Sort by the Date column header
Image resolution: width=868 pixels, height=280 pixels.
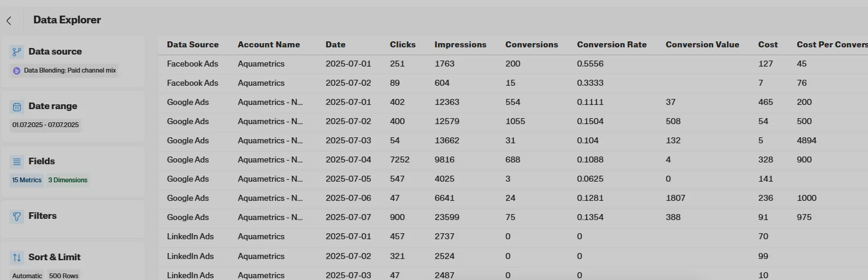tap(335, 44)
